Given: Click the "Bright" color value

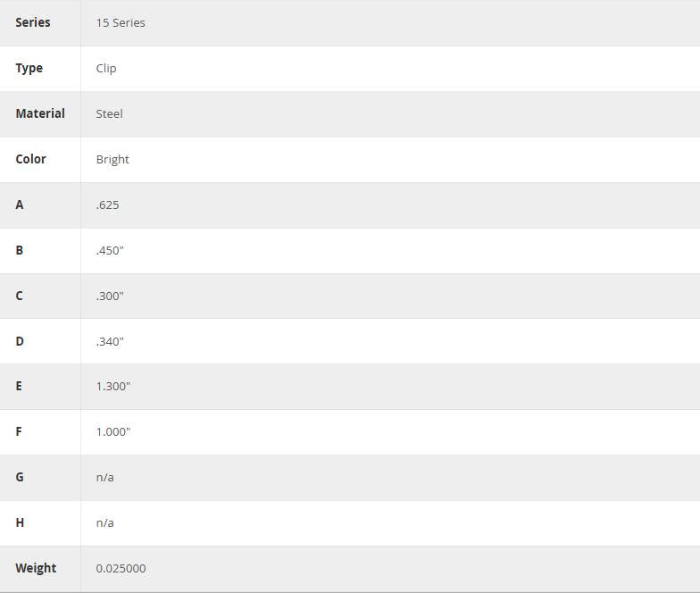Looking at the screenshot, I should click(112, 160).
